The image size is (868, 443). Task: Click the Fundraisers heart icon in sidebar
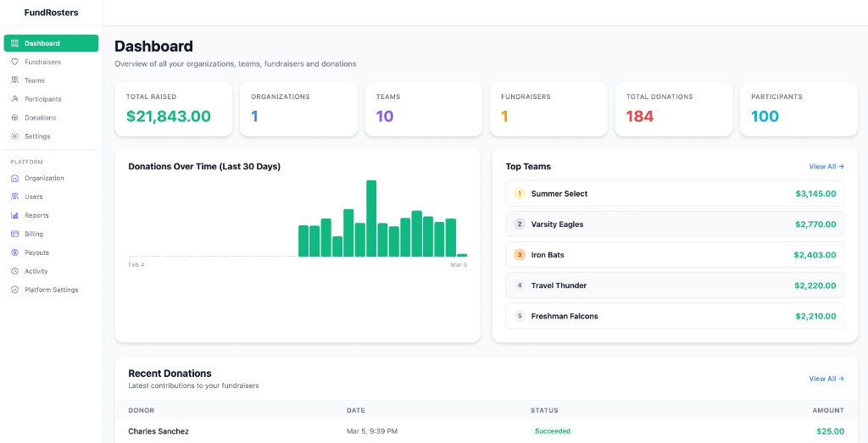tap(15, 62)
